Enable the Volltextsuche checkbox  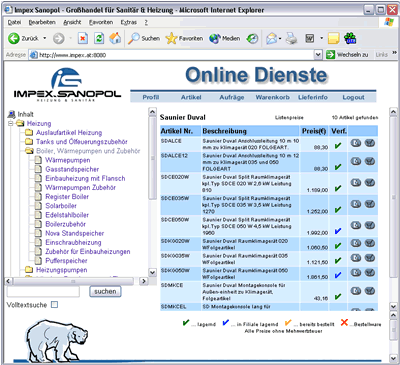point(54,305)
